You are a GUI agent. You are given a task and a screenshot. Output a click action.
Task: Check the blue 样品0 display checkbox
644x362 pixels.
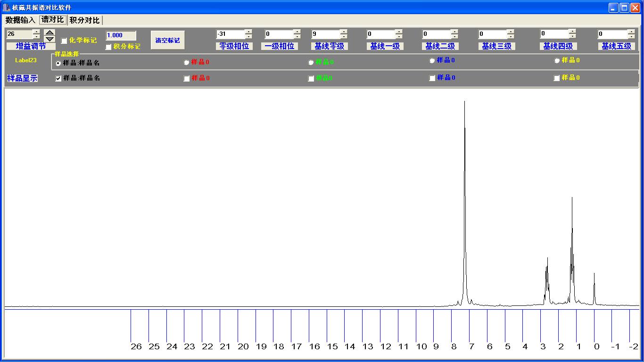point(432,78)
